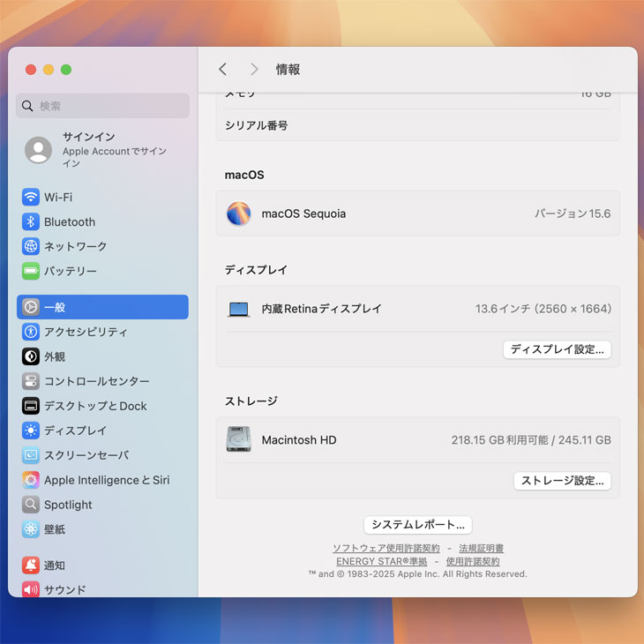Open the ソフトウェア使用許諾契約 link
Image resolution: width=644 pixels, height=644 pixels.
[x=386, y=549]
